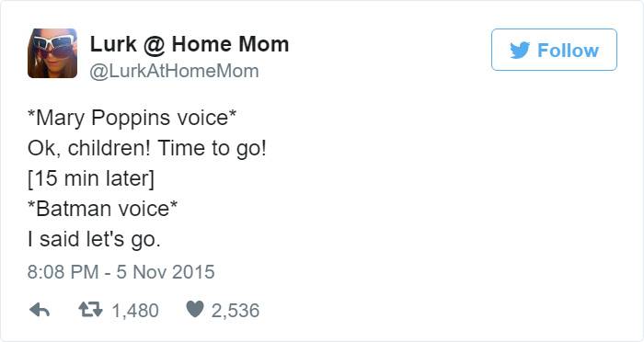
Task: Open the Lurk @ Home Mom profile name
Action: click(x=190, y=44)
